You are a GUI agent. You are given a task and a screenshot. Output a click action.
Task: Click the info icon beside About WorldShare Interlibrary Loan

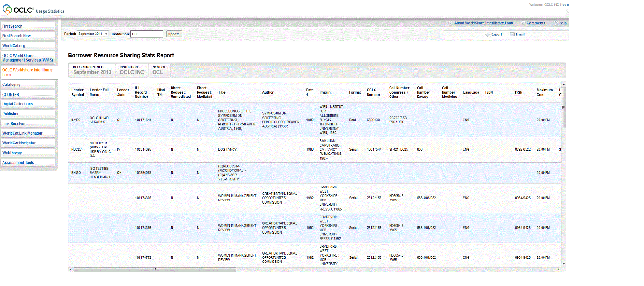point(450,23)
